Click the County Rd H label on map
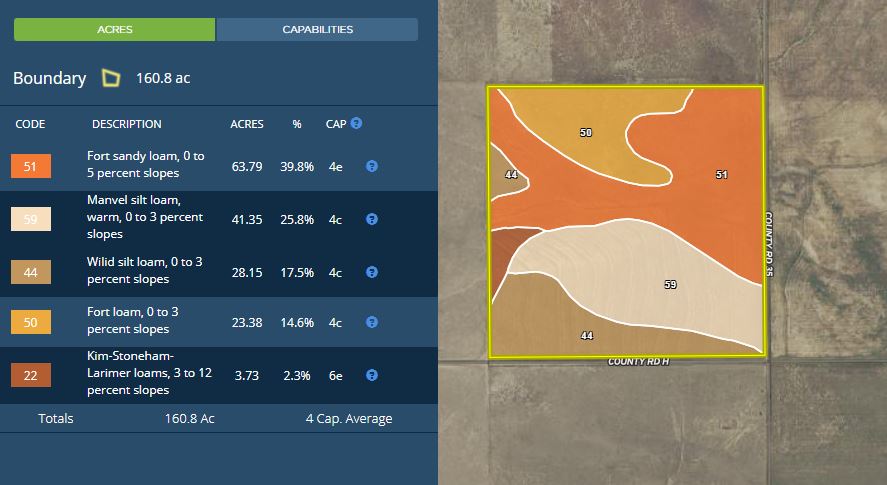The image size is (887, 485). pyautogui.click(x=638, y=362)
